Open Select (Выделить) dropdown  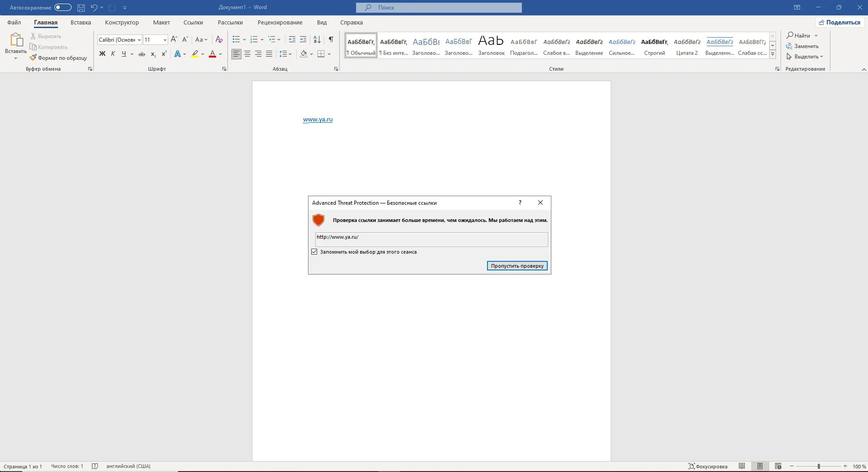coord(805,57)
